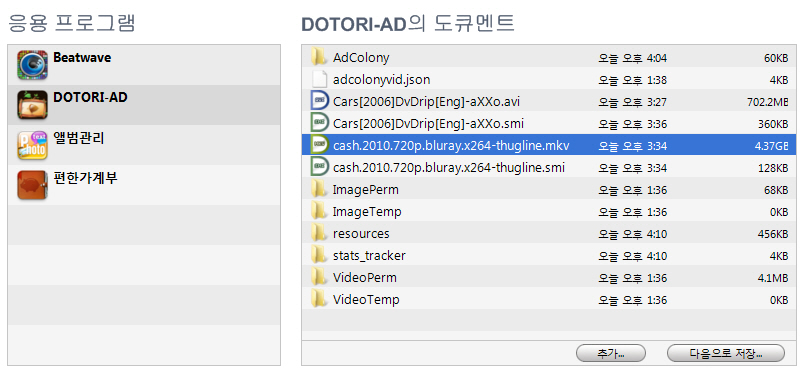Screen dimensions: 802x370
Task: Select the AdColony folder name
Action: (x=361, y=58)
